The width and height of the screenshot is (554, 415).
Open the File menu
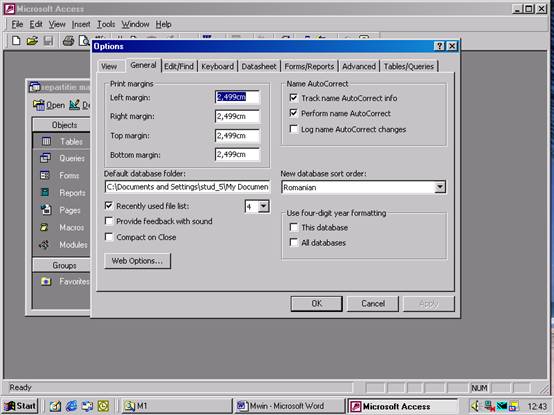tap(17, 24)
